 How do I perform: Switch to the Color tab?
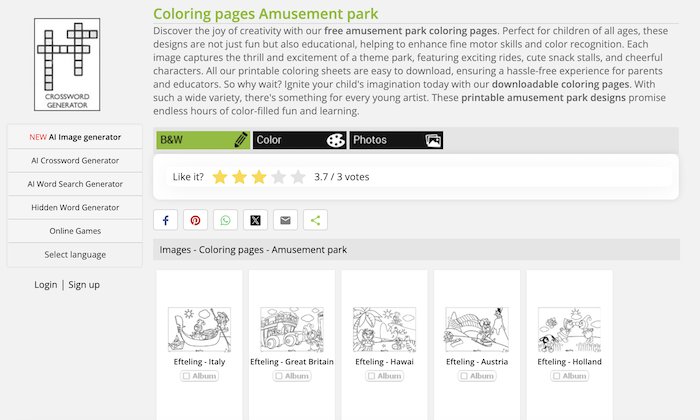tap(298, 140)
